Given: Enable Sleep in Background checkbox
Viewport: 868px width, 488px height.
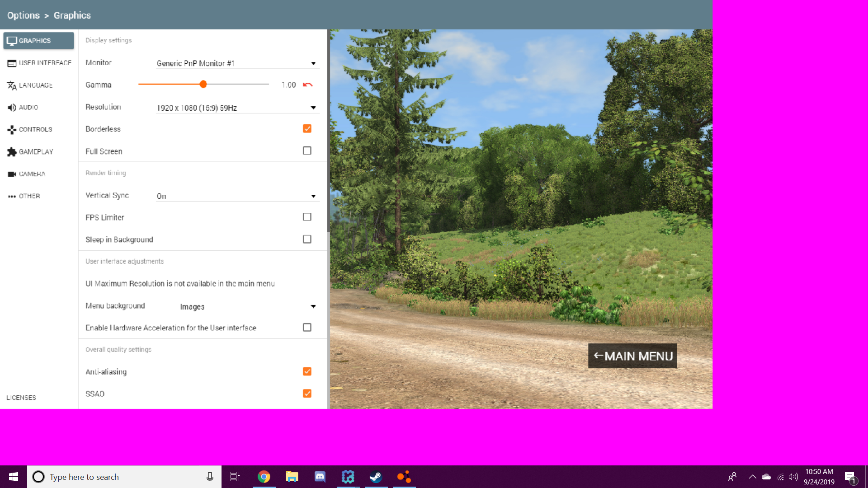Looking at the screenshot, I should pos(307,239).
